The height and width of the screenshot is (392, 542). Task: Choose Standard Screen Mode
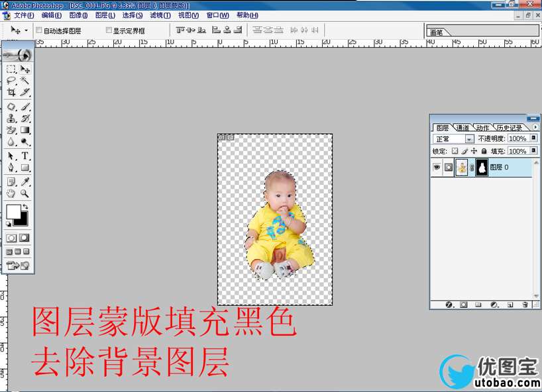(x=9, y=252)
